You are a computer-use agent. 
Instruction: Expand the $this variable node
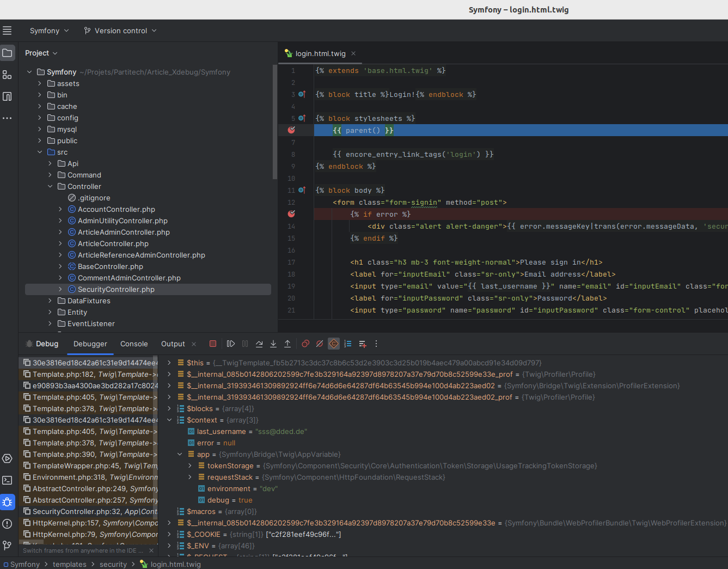click(169, 363)
